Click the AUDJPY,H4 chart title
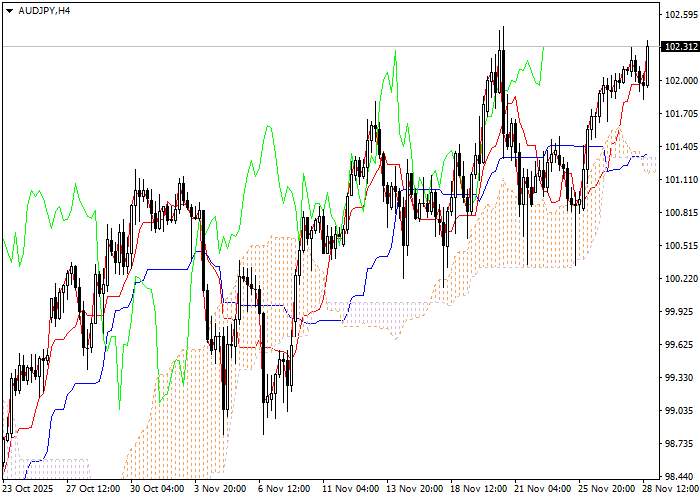700x500 pixels. tap(44, 11)
